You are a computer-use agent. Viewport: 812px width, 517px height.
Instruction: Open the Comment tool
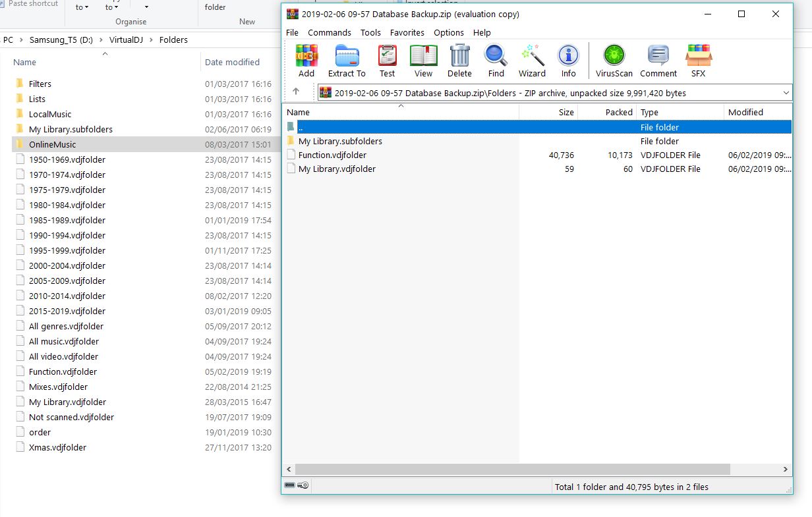[x=658, y=61]
